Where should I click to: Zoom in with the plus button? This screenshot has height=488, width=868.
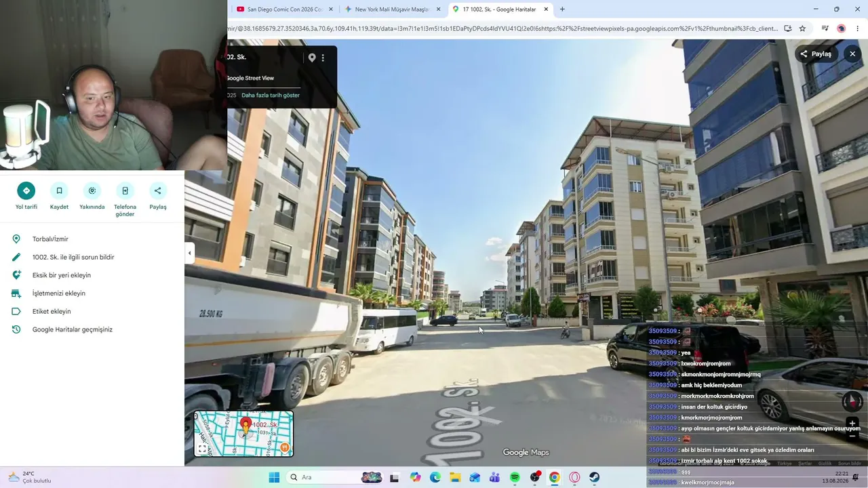[x=852, y=424]
